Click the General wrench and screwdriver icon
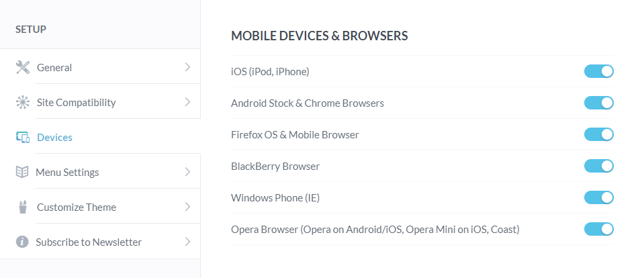644x278 pixels. 23,67
